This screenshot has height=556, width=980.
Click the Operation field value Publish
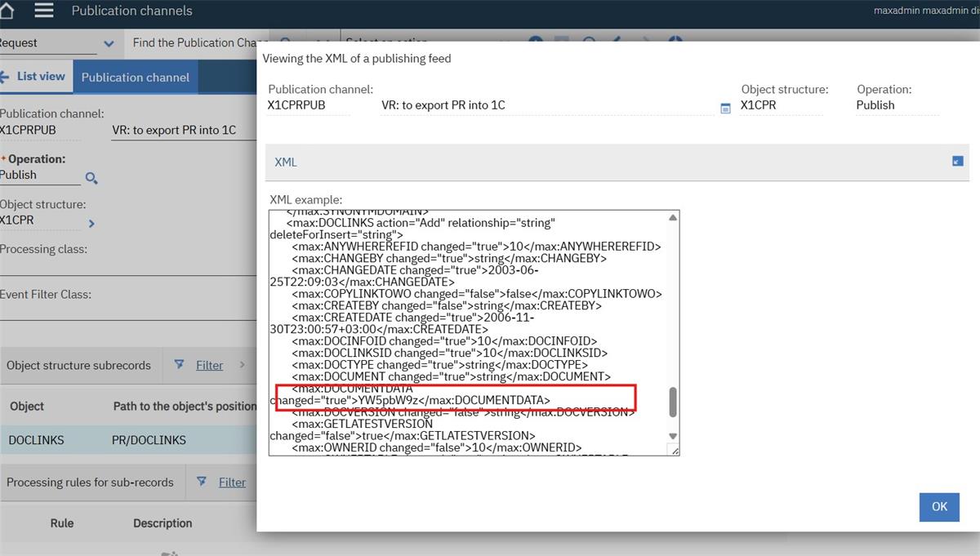(x=40, y=175)
